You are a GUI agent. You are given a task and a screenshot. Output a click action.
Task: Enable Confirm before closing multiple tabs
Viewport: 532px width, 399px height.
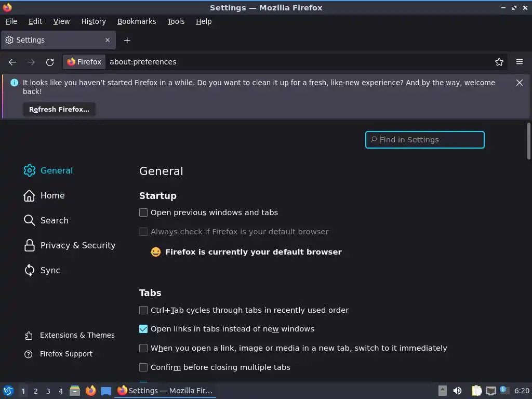point(143,367)
